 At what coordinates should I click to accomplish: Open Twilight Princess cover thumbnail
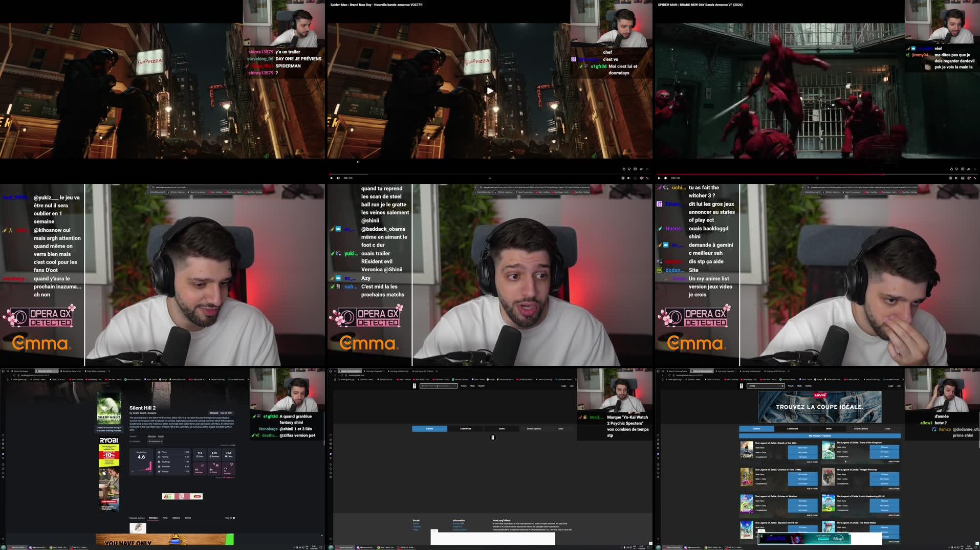[x=829, y=476]
